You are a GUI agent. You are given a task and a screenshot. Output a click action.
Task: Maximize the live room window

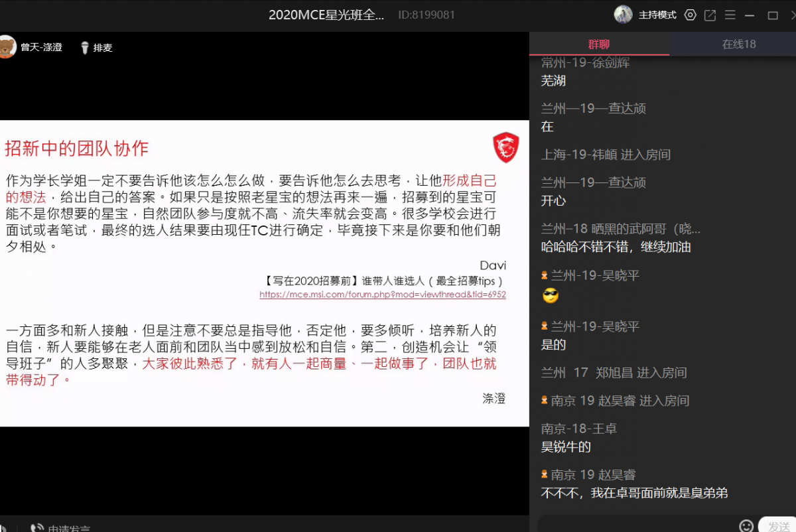point(773,15)
